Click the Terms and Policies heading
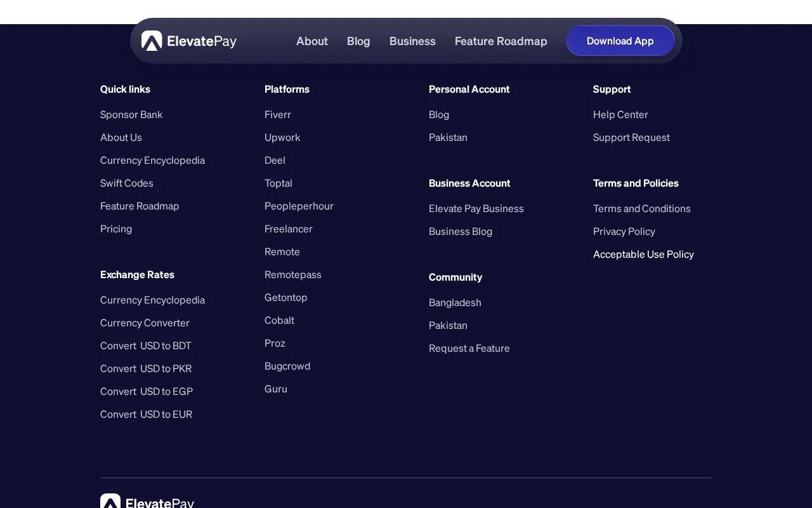Screen dimensions: 812x508 636,183
